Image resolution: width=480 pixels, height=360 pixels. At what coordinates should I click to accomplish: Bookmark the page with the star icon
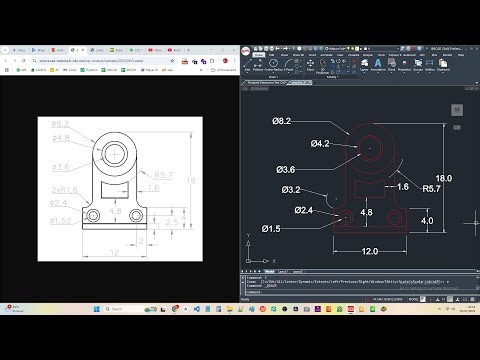click(x=172, y=61)
